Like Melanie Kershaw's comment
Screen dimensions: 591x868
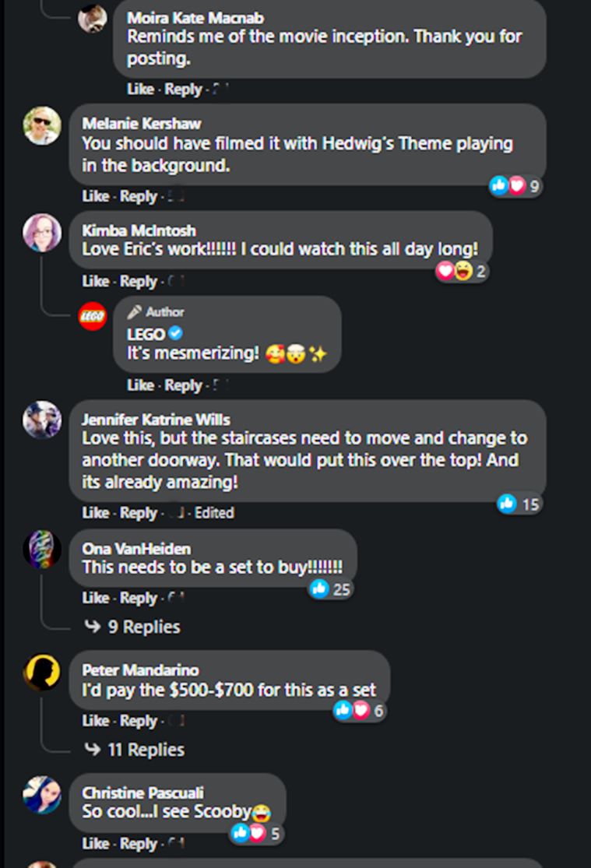point(95,197)
